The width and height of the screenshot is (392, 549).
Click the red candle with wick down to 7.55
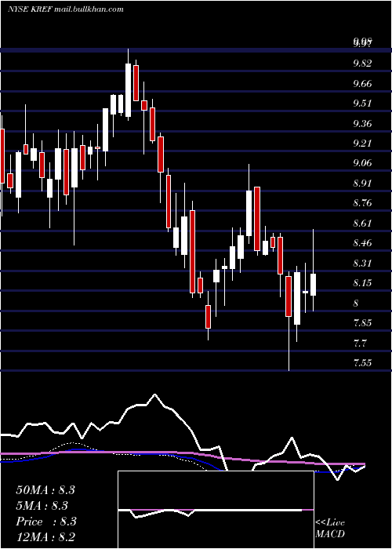(289, 296)
